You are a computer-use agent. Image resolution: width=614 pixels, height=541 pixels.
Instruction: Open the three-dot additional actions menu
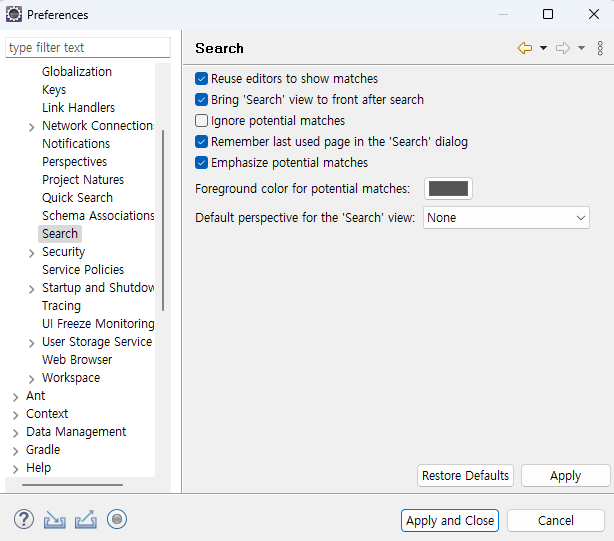coord(600,48)
